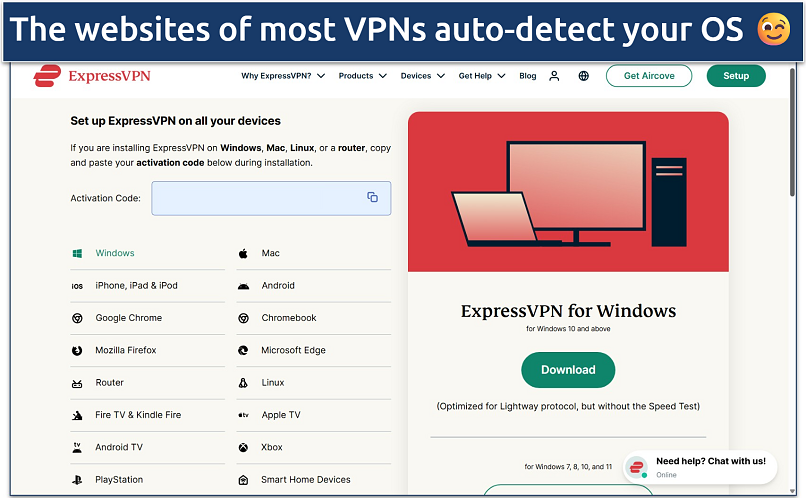Choose the Google Chrome icon
Viewport: 806px width, 498px height.
77,318
